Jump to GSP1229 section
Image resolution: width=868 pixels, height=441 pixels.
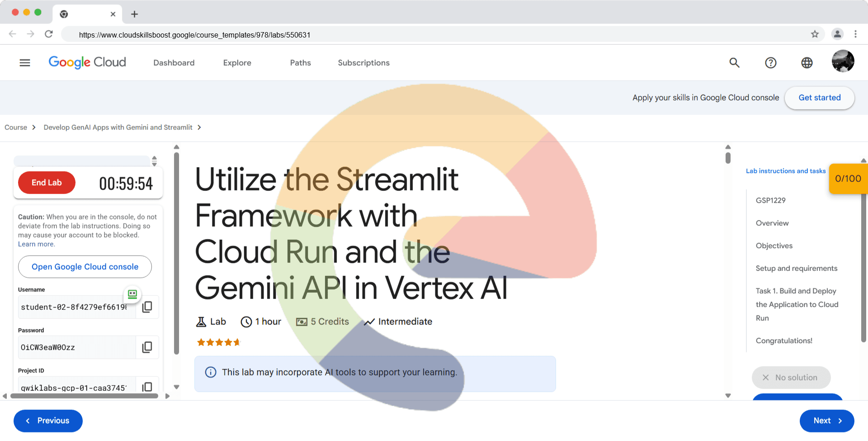[x=771, y=200]
